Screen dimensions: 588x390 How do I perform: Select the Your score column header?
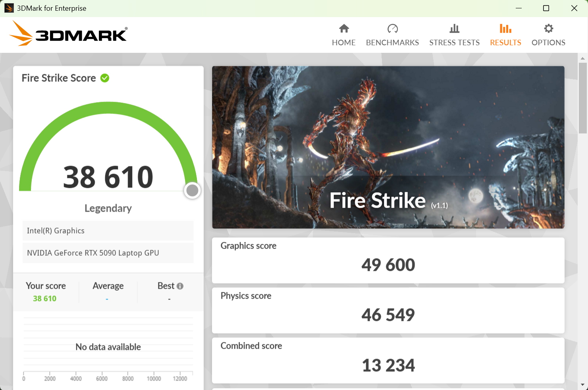click(46, 286)
